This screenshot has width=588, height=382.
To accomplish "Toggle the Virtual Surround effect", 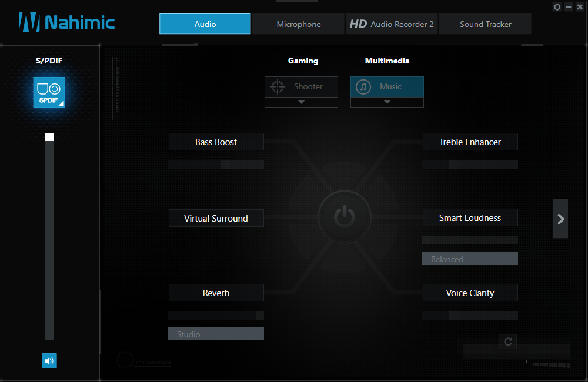I will (216, 218).
